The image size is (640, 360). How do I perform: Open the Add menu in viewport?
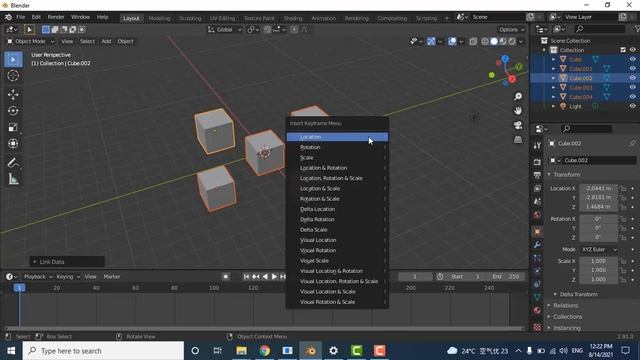(106, 41)
